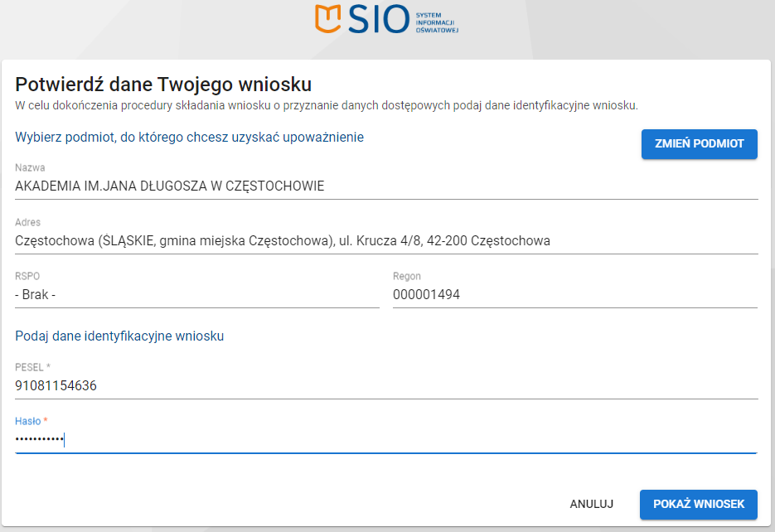Viewport: 775px width, 532px height.
Task: Cancel with the ANULUJ button
Action: (x=591, y=504)
